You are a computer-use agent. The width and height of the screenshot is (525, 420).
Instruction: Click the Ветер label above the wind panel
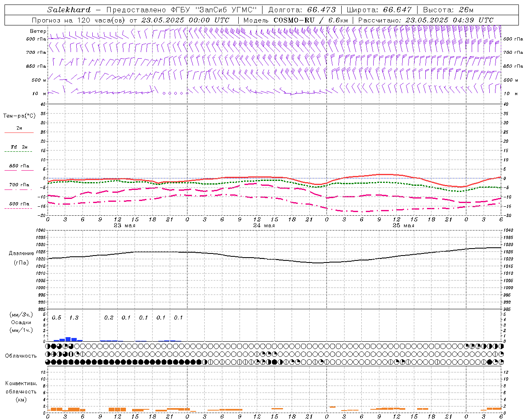38,31
